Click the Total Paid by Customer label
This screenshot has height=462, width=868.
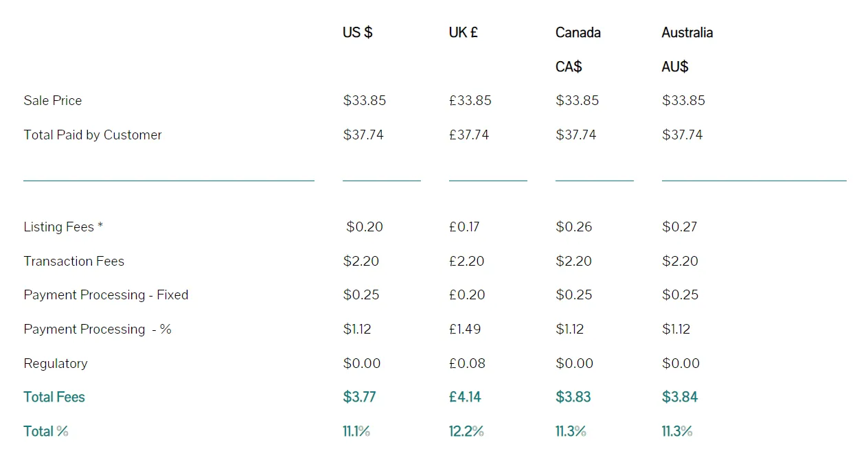[x=93, y=135]
